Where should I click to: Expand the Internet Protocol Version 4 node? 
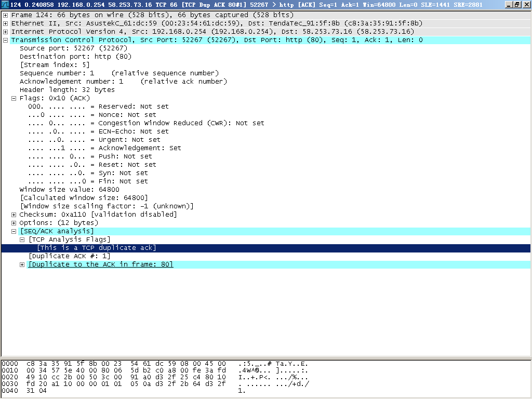tap(5, 32)
